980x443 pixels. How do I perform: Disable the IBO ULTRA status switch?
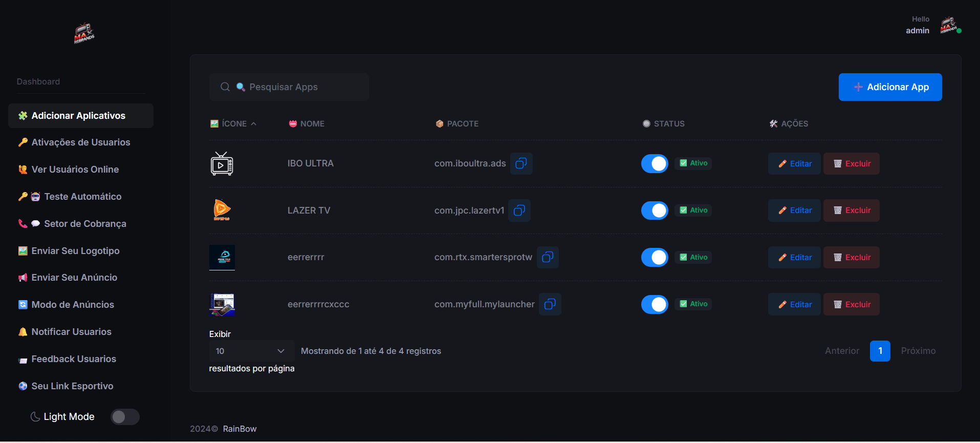(x=655, y=164)
